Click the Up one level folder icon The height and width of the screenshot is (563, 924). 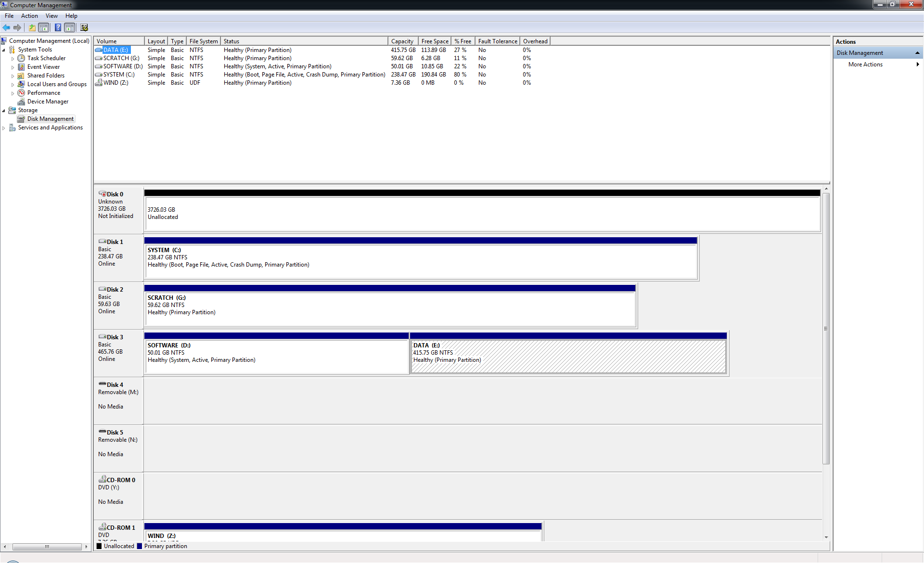(x=32, y=27)
